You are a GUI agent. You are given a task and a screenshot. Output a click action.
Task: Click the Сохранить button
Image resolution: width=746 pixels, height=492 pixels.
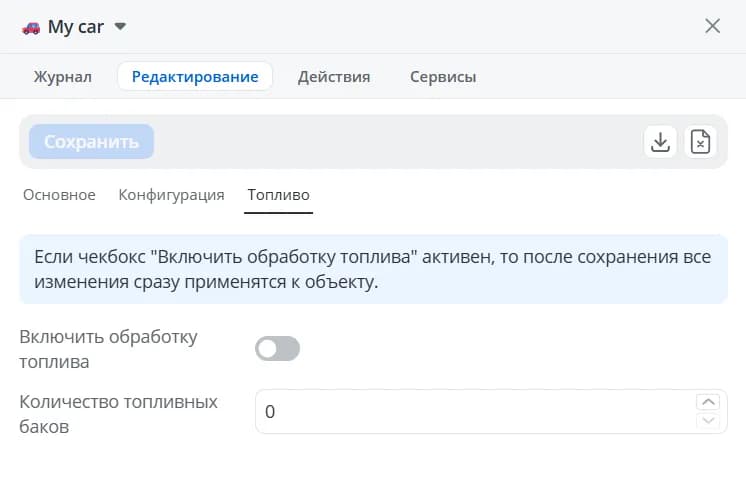point(91,142)
